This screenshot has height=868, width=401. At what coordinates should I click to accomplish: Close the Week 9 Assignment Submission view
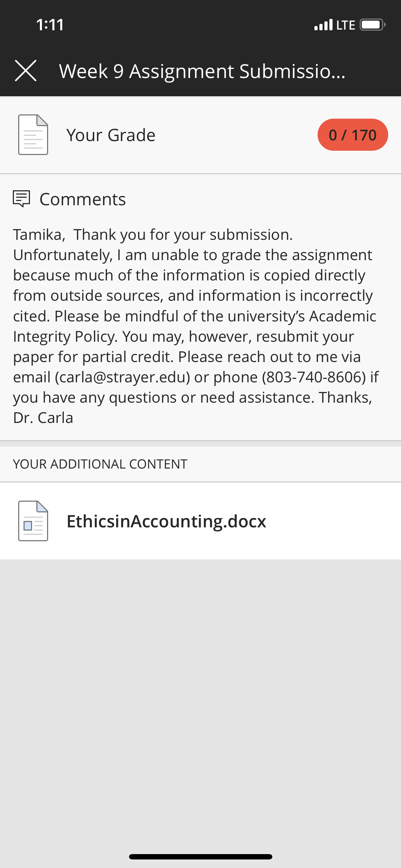[26, 71]
